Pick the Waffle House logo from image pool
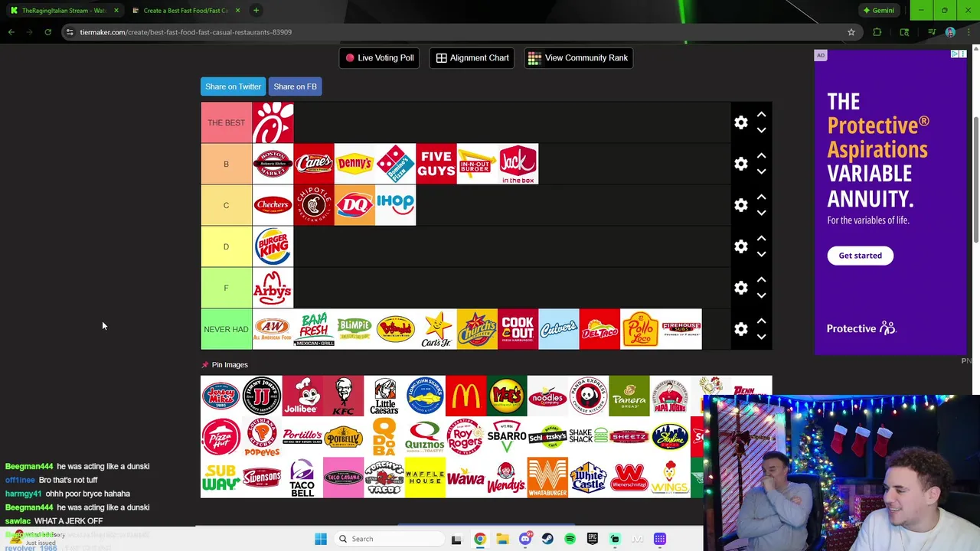 coord(425,478)
